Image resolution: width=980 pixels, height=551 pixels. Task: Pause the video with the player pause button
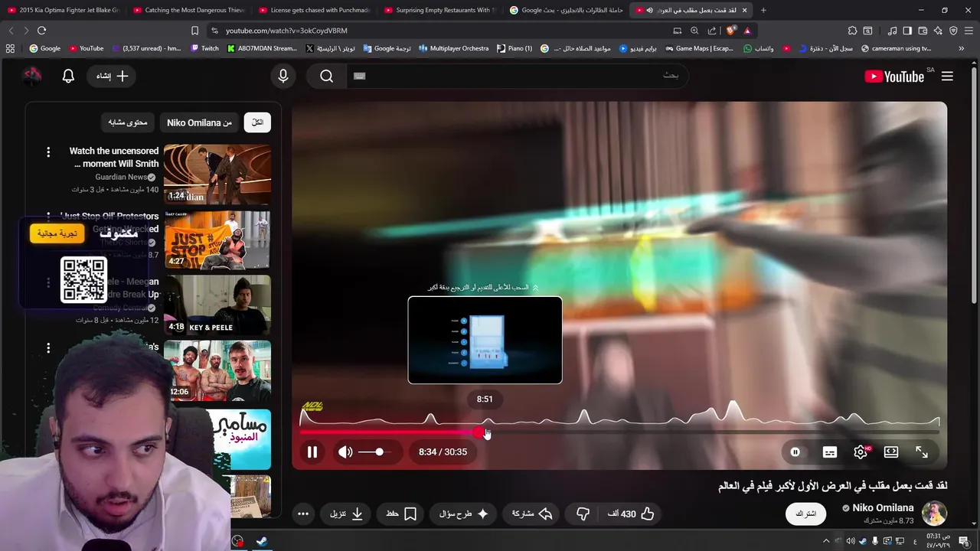[312, 452]
